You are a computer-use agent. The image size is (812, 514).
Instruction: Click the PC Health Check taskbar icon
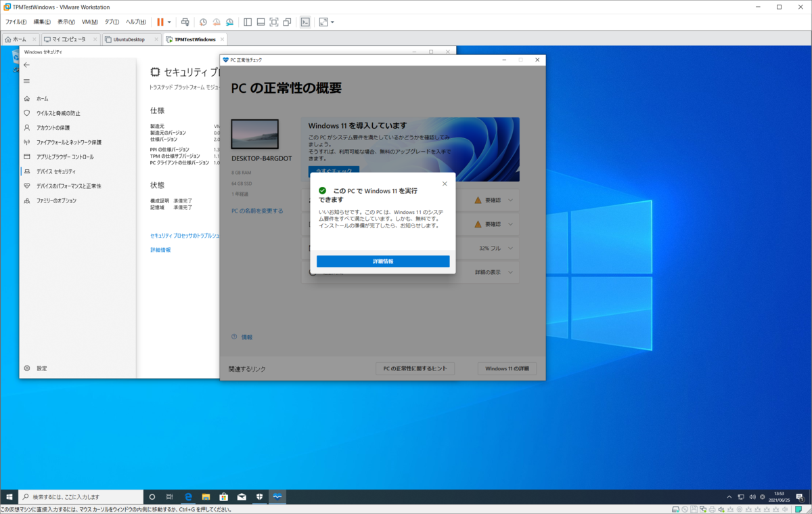point(277,496)
